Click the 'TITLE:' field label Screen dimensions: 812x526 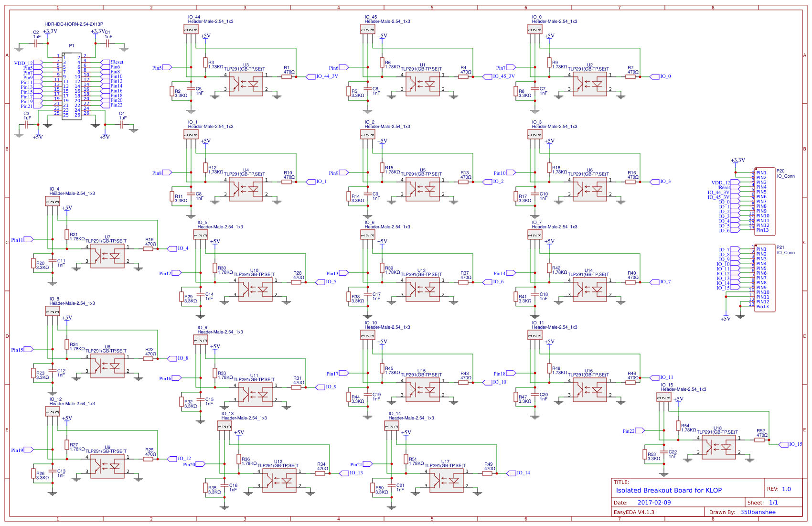point(621,483)
